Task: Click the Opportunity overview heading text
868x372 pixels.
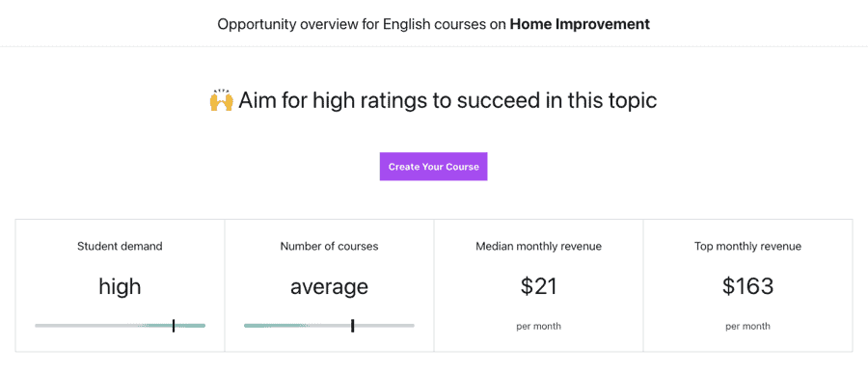Action: click(x=433, y=24)
